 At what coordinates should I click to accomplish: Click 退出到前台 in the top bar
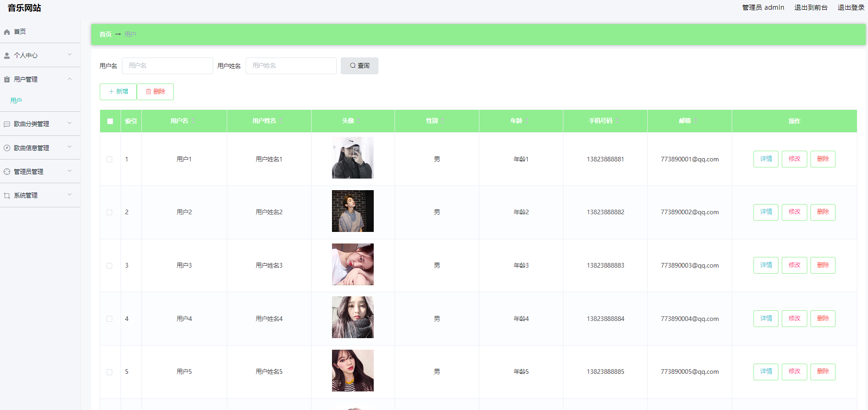pos(811,7)
